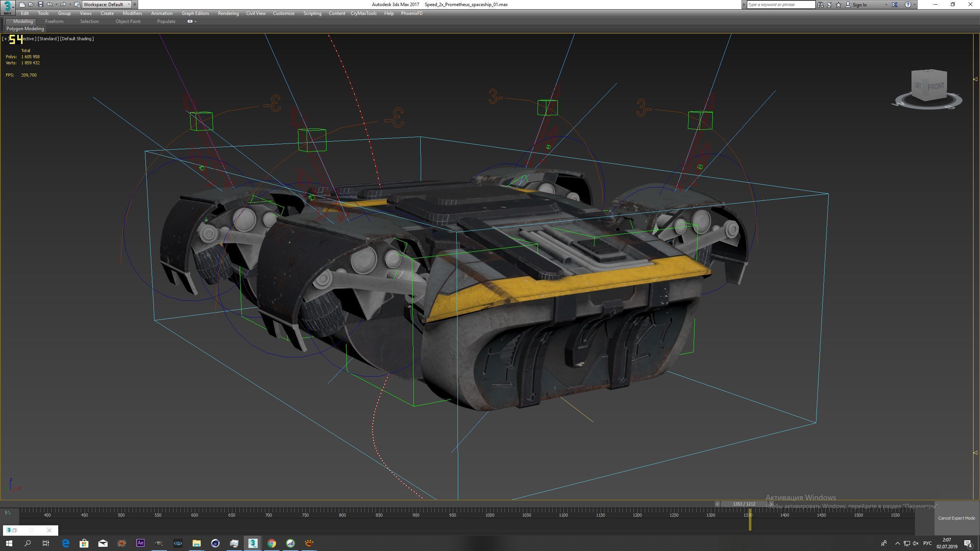
Task: Click the Undo arrow icon
Action: (x=49, y=5)
